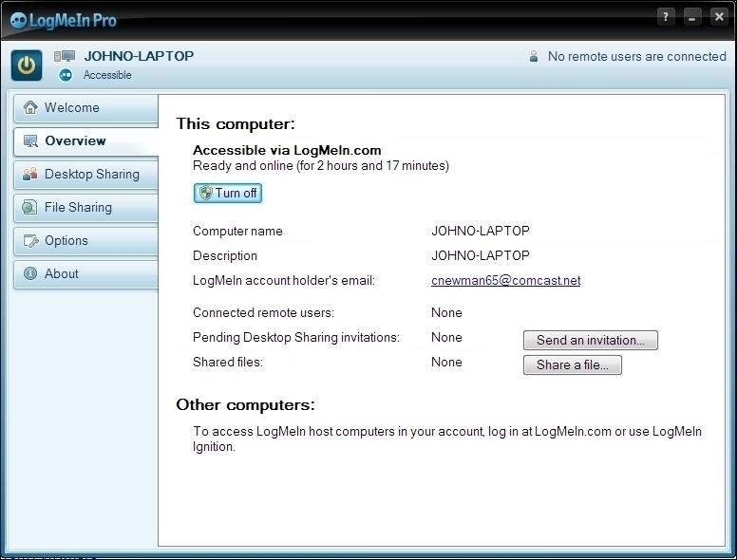Click the 'To access LogMeIn host computers' paragraph
737x560 pixels.
(x=447, y=439)
